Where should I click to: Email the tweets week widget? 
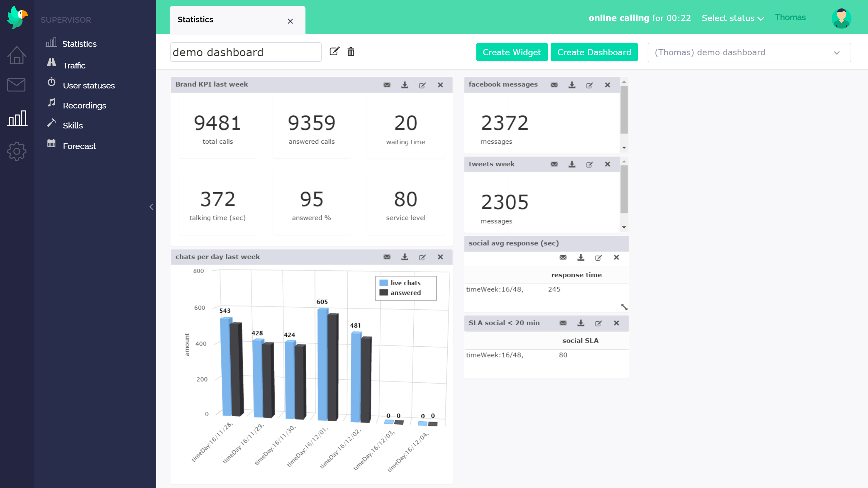tap(554, 164)
